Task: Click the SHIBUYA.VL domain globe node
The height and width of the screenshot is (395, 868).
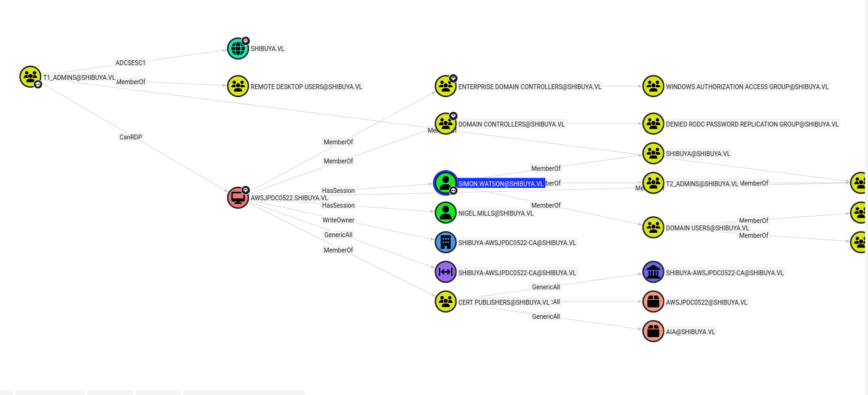Action: (x=238, y=49)
